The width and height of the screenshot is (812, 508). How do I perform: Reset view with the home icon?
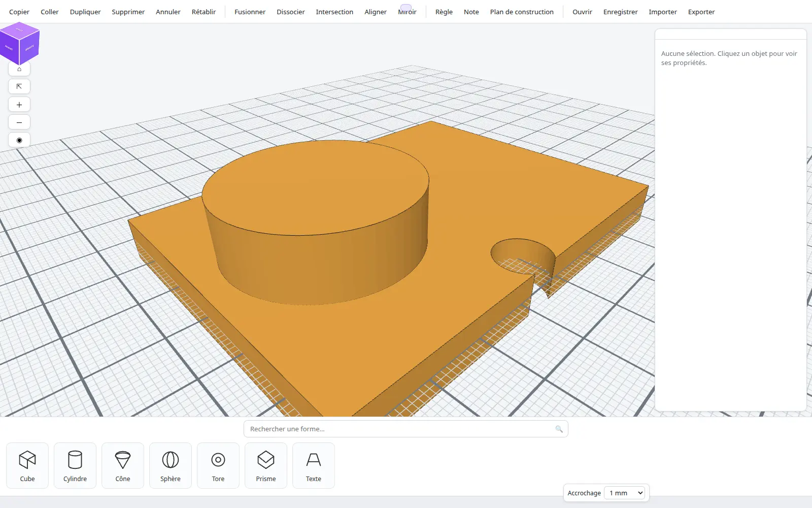[19, 69]
